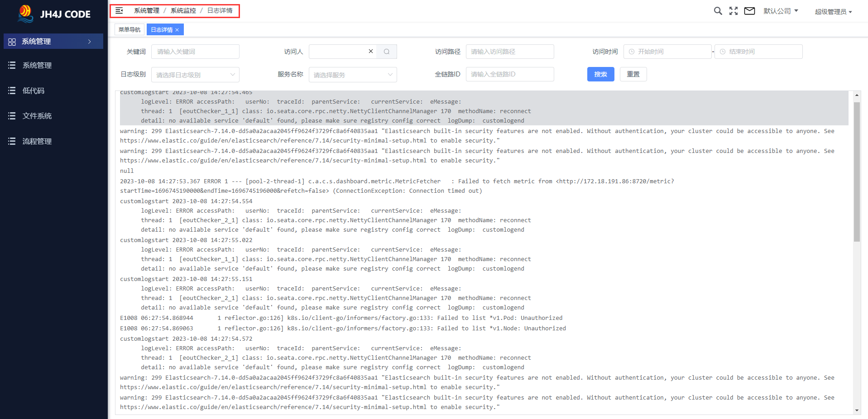
Task: Switch to the 菜单导航 tab
Action: click(x=129, y=29)
